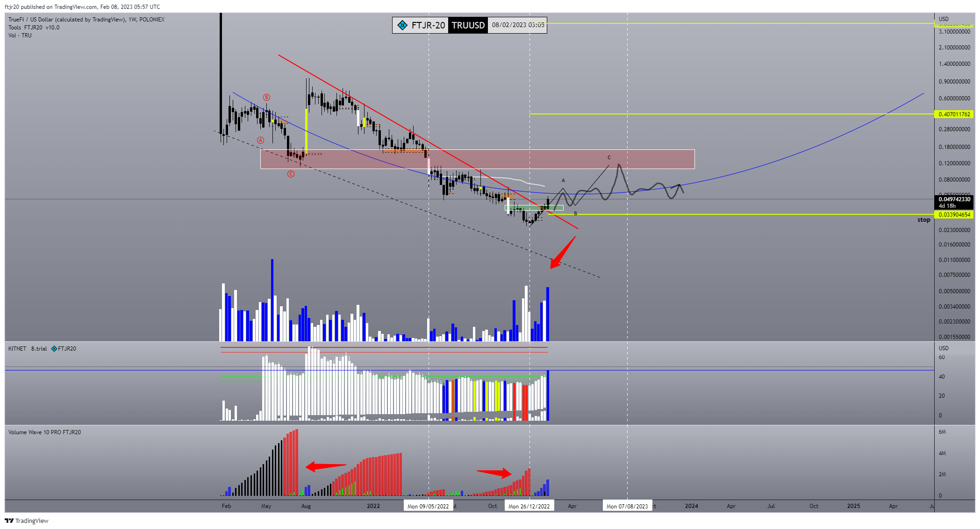This screenshot has width=980, height=529.
Task: Click the 60 value on KITNET axis
Action: point(942,358)
